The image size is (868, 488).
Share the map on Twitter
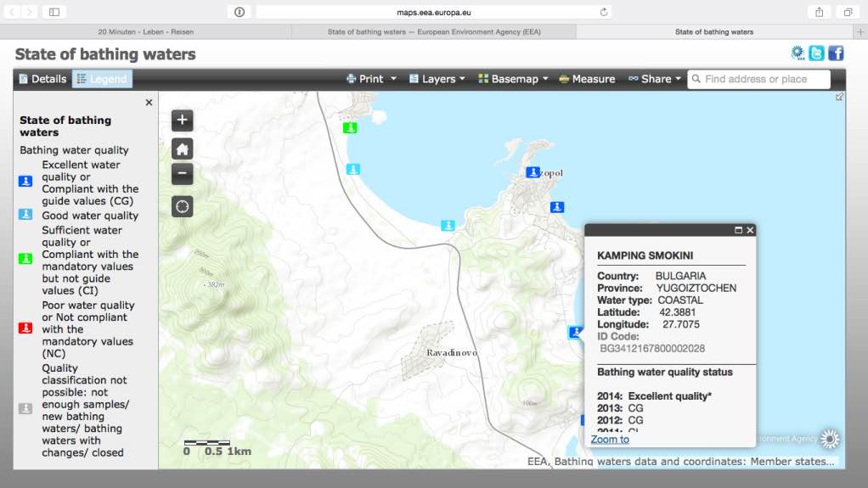pos(816,53)
